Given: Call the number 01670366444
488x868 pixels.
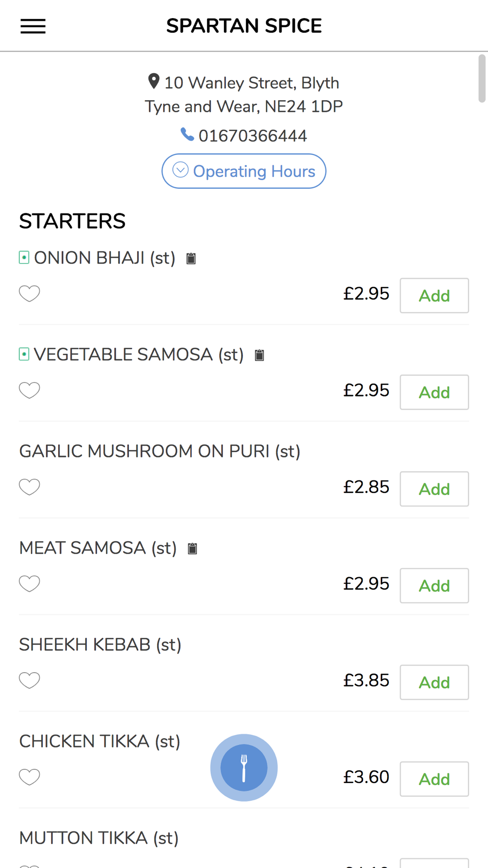Looking at the screenshot, I should (253, 136).
